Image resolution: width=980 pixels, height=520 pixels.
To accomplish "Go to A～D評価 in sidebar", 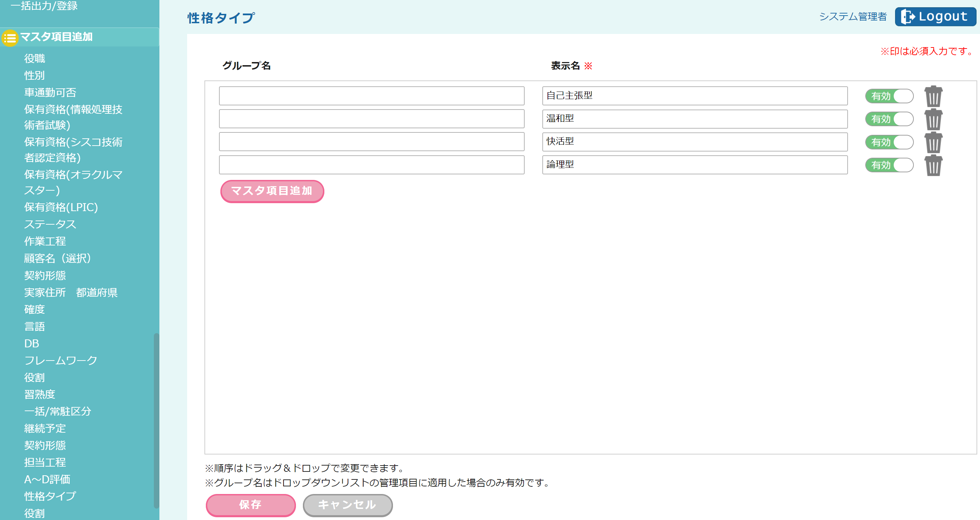I will (47, 479).
